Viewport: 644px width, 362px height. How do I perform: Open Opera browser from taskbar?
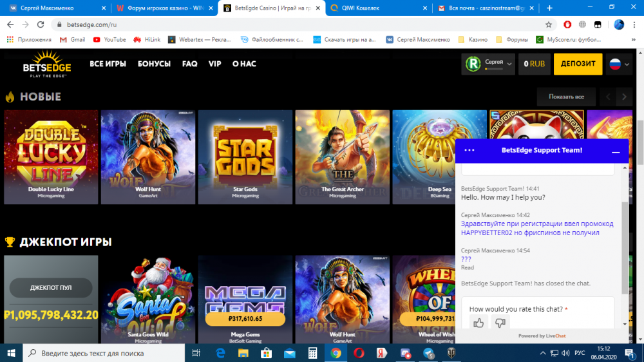pos(359,353)
